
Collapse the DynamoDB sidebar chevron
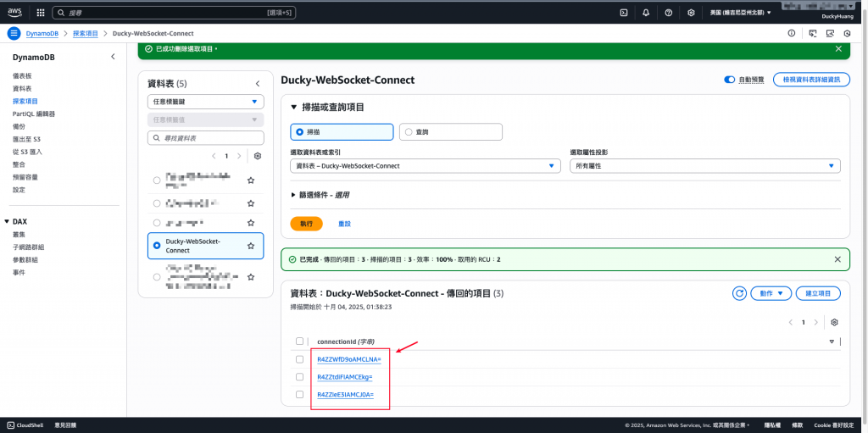pyautogui.click(x=113, y=57)
